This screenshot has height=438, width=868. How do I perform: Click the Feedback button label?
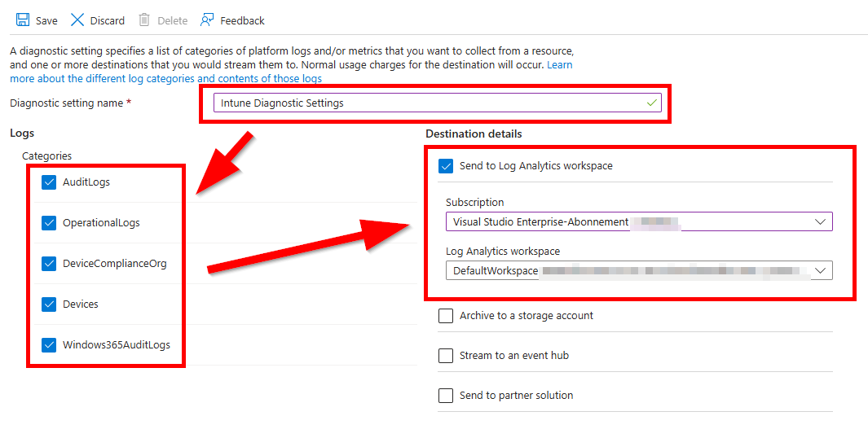pyautogui.click(x=242, y=20)
